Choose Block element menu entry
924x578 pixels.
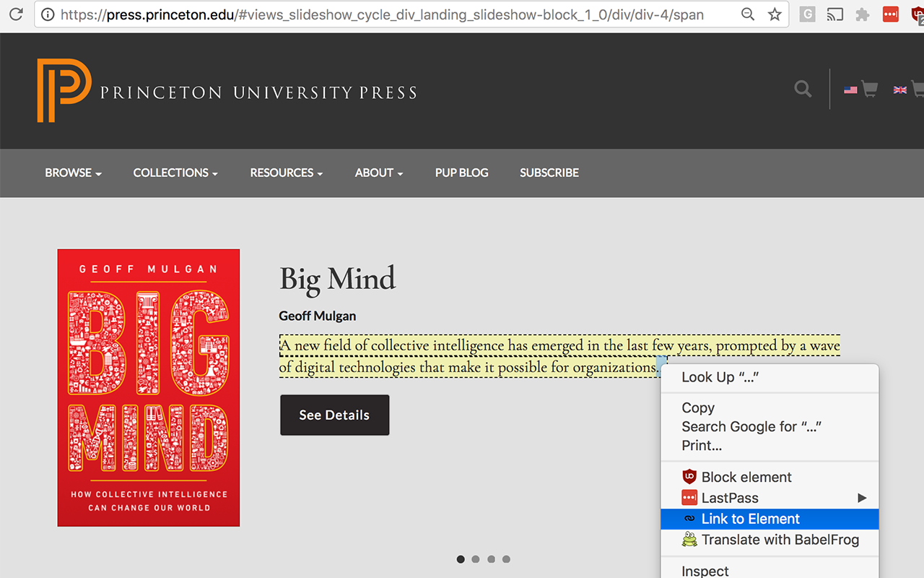click(770, 477)
